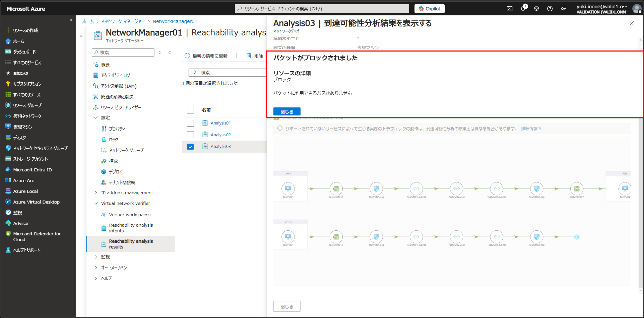Collapse Virtual network verifier section

point(96,203)
